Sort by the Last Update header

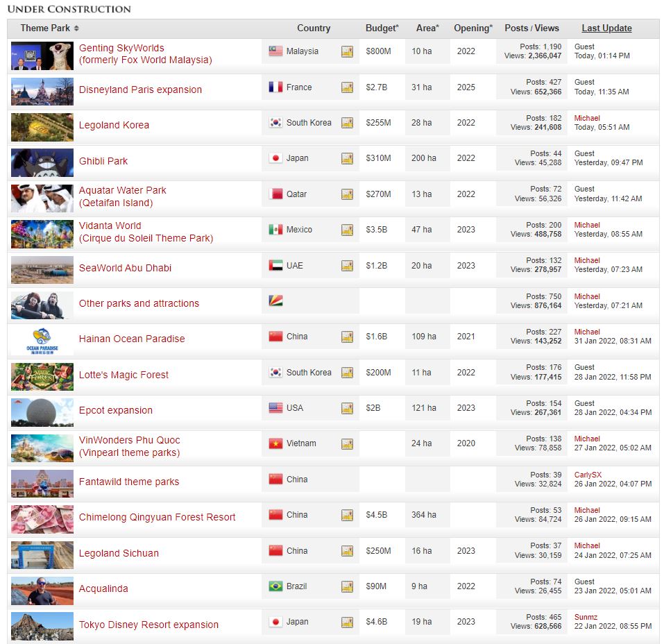[x=606, y=28]
